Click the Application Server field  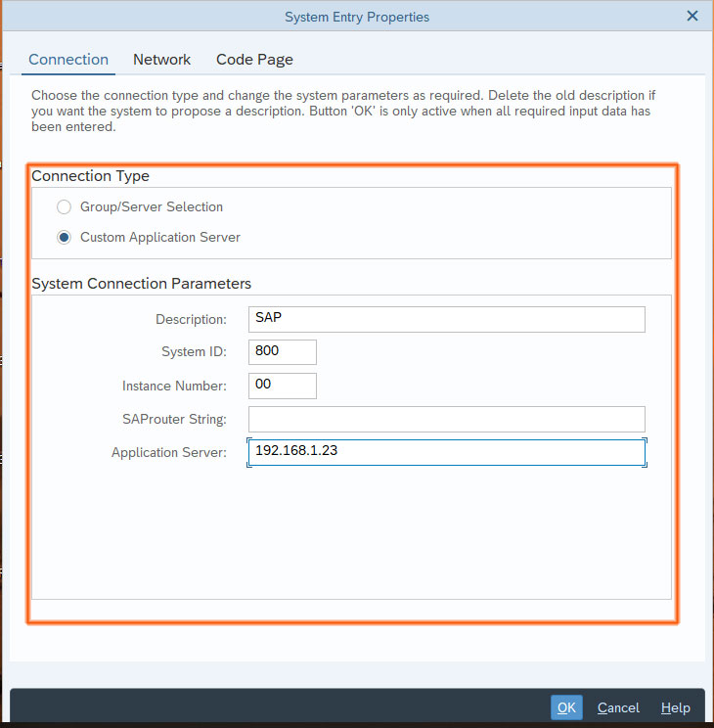coord(447,453)
